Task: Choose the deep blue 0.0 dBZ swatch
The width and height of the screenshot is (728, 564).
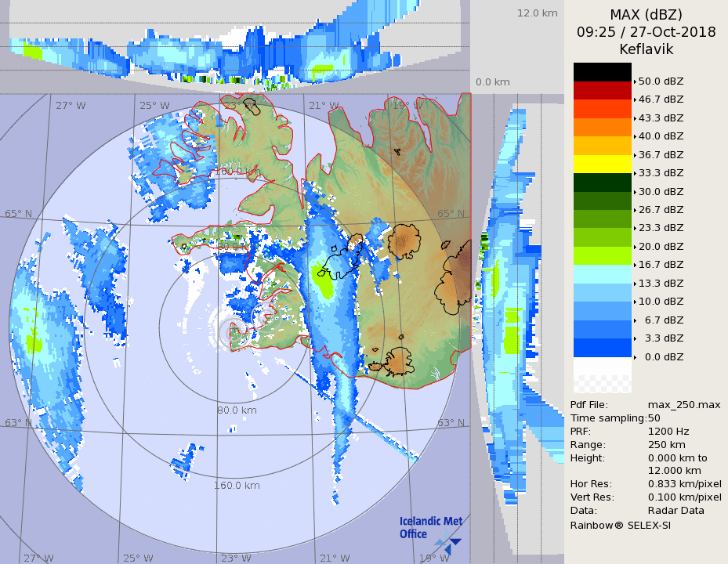Action: click(602, 347)
